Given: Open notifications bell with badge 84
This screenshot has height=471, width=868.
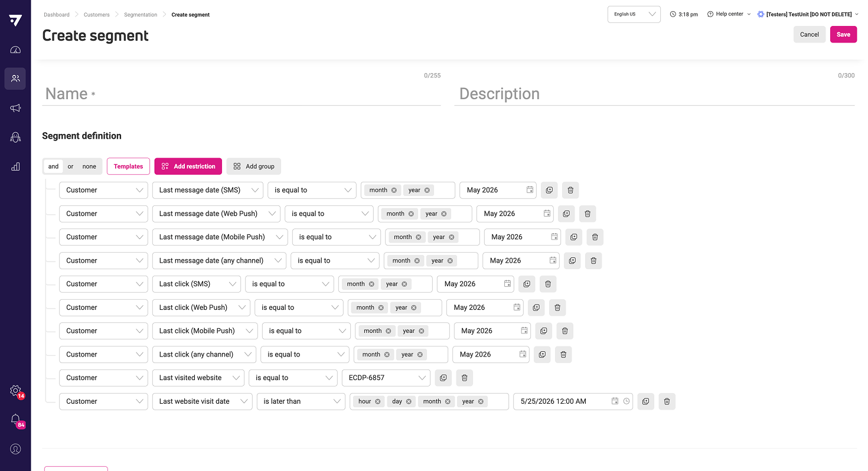Looking at the screenshot, I should pyautogui.click(x=16, y=420).
